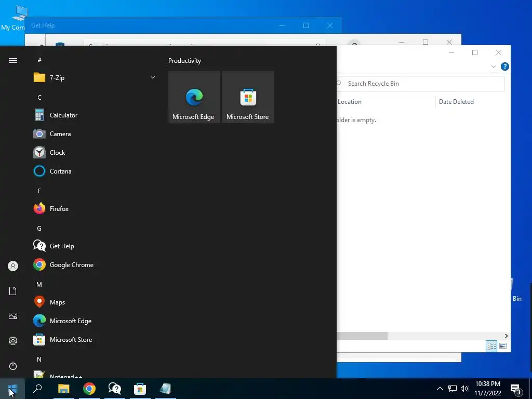Expand the Recycle Bin ribbon chevron

(x=494, y=66)
